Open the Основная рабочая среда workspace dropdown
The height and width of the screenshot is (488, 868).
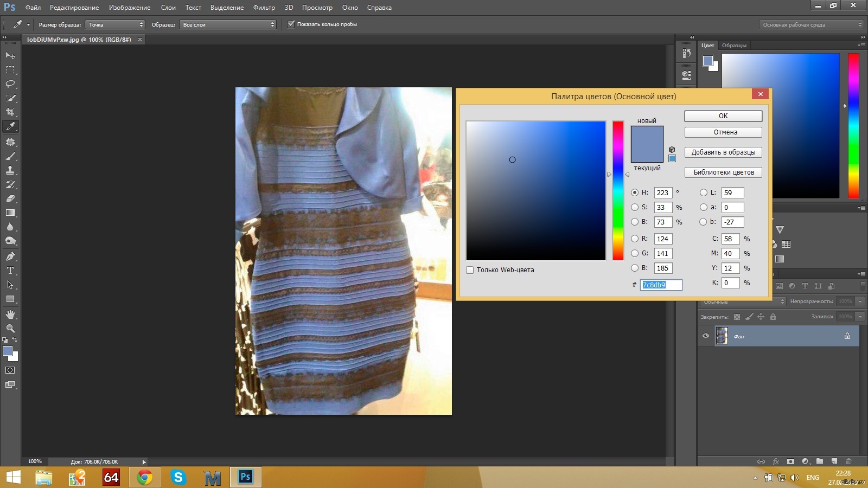coord(811,24)
